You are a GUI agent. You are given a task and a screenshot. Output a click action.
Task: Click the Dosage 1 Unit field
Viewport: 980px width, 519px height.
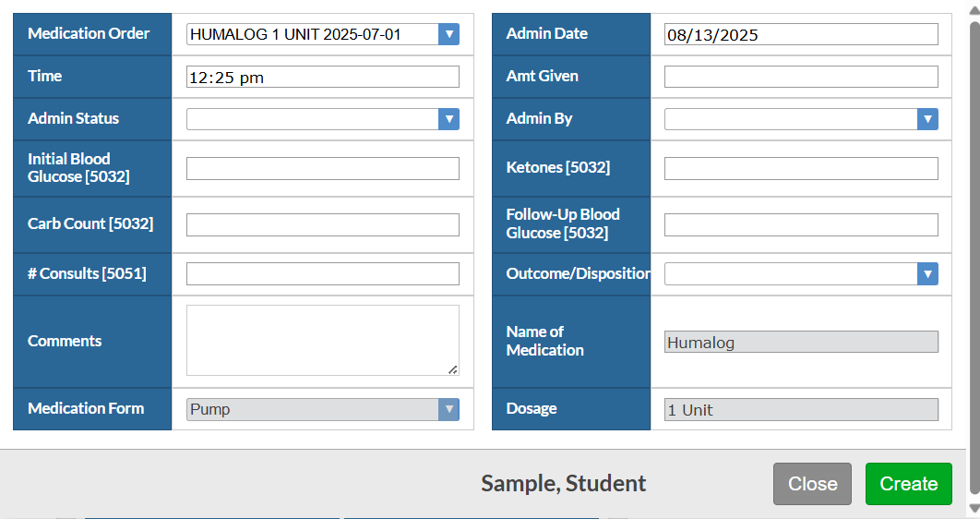click(801, 410)
